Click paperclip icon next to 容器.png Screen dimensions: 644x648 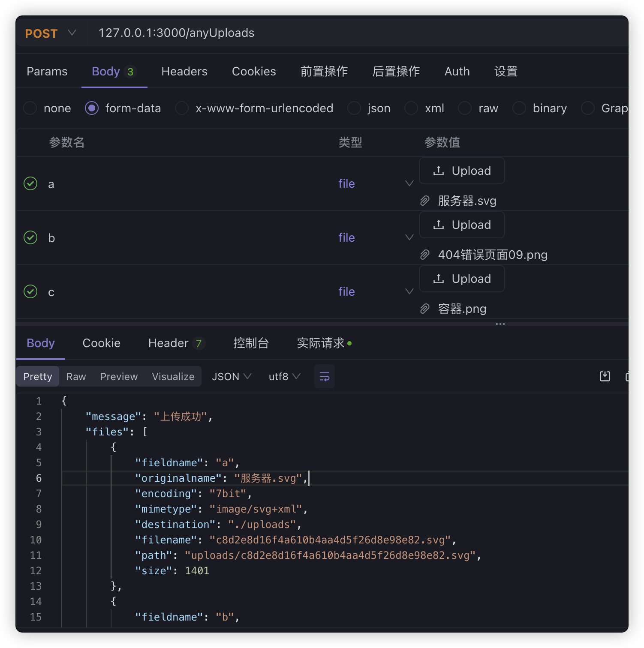pos(424,309)
